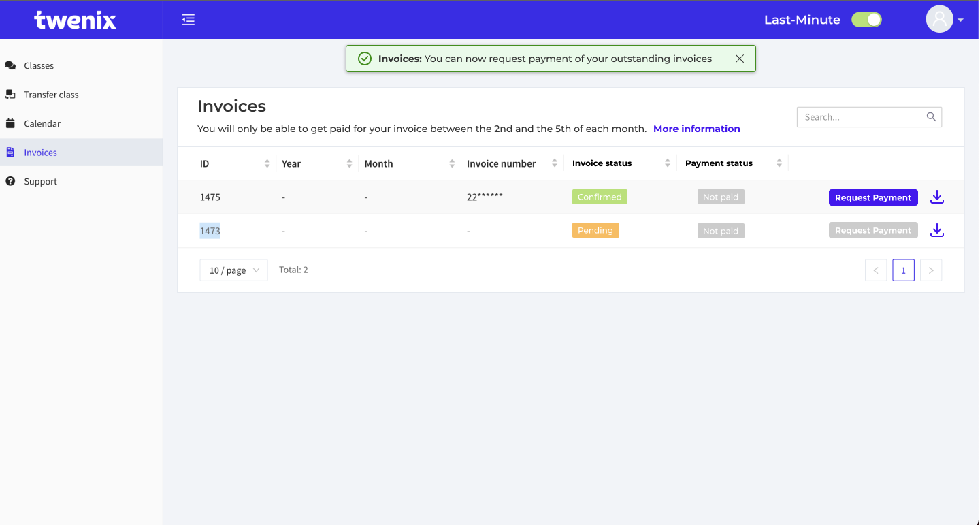Screen dimensions: 980x525
Task: Select the Transfer class icon
Action: (10, 94)
